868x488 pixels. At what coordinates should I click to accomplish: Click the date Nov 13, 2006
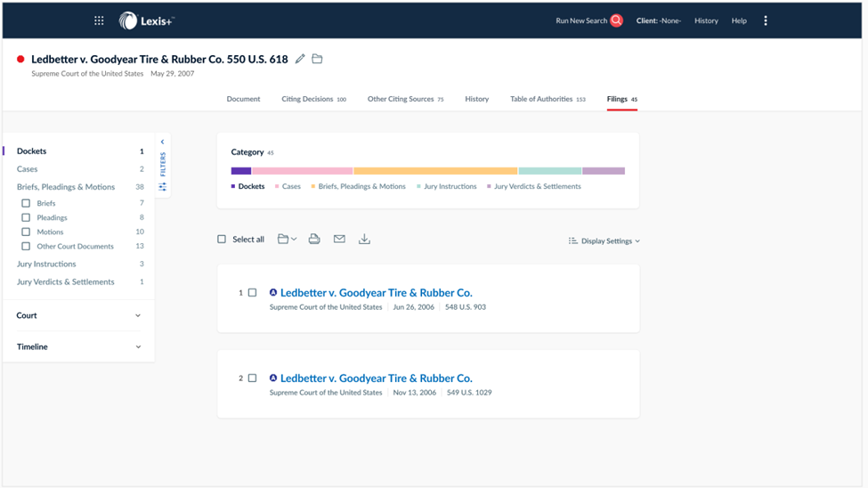coord(415,392)
